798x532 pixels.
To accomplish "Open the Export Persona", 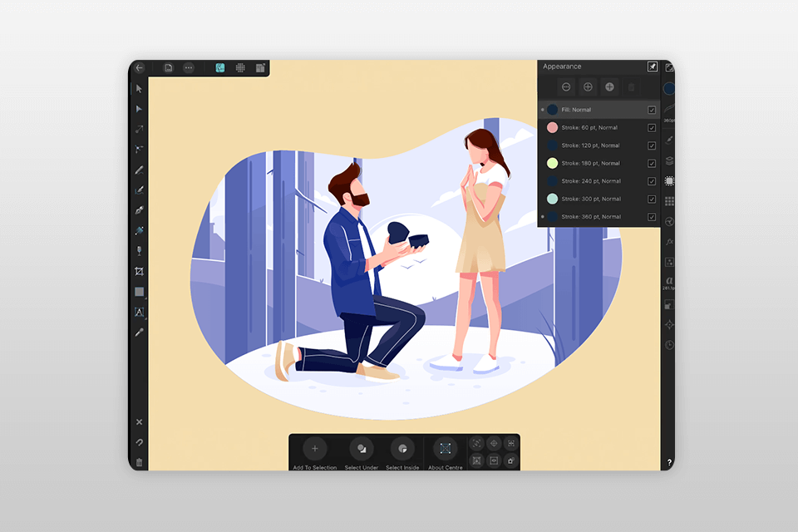I will 261,68.
